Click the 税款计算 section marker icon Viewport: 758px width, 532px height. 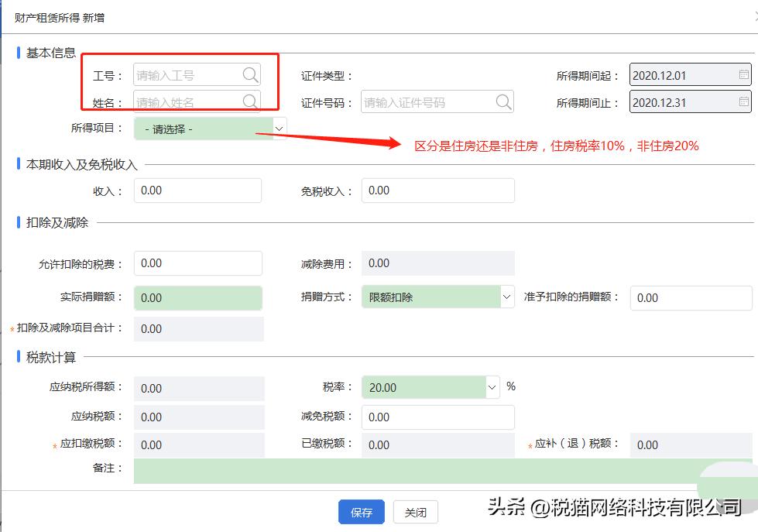coord(19,357)
